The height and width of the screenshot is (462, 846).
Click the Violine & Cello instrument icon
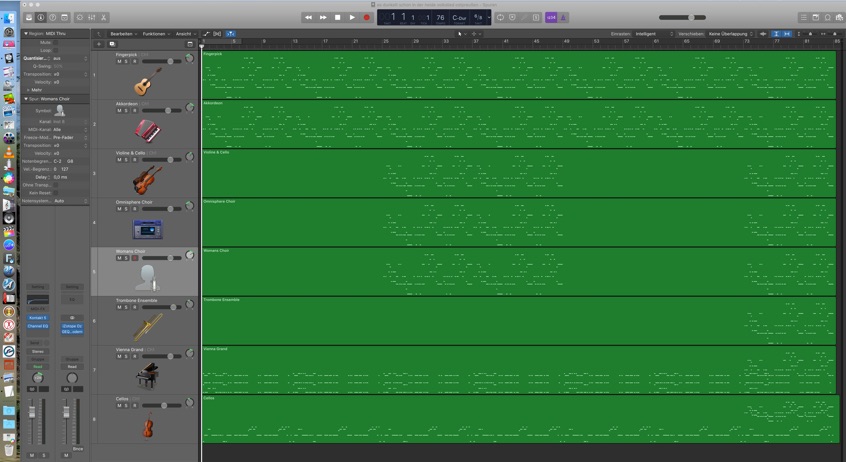click(x=147, y=180)
